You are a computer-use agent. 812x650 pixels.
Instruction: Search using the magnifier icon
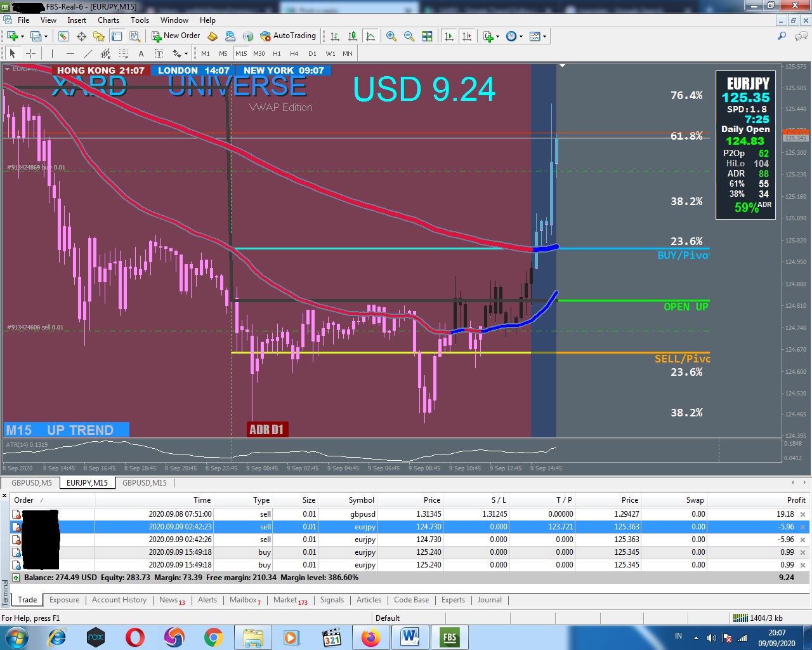[x=782, y=36]
